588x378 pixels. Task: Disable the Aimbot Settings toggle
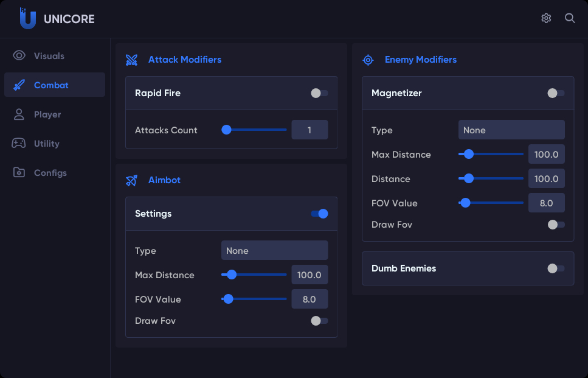319,214
